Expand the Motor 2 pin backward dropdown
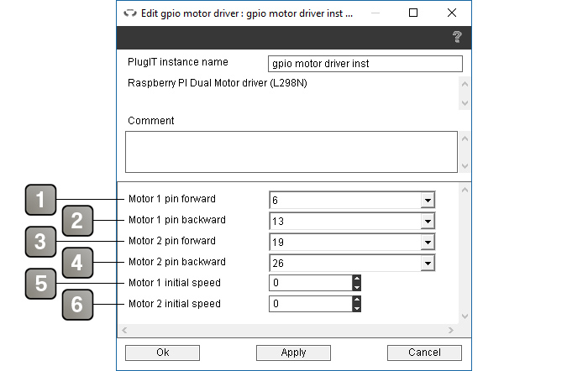The image size is (588, 371). tap(427, 263)
